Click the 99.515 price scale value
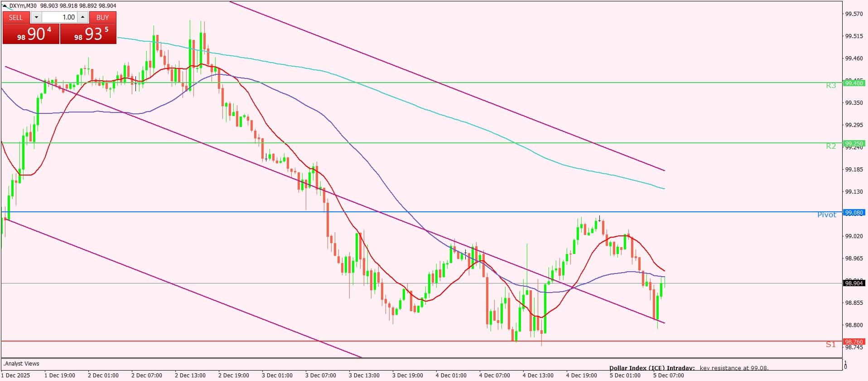Screen dimensions: 868x381 tap(854, 36)
